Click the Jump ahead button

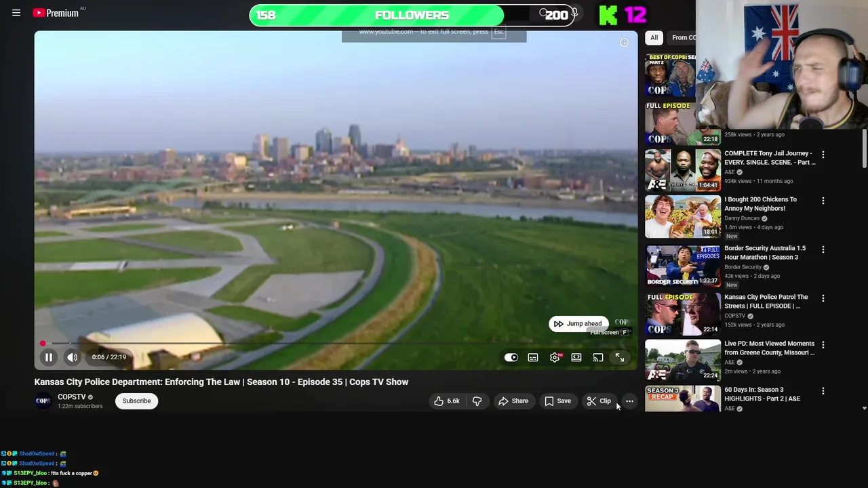point(578,323)
